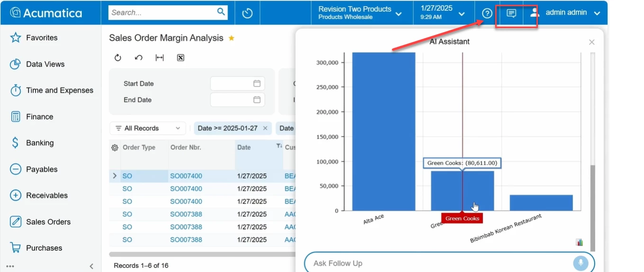
Task: Open the AI Assistant chat icon
Action: pos(511,13)
